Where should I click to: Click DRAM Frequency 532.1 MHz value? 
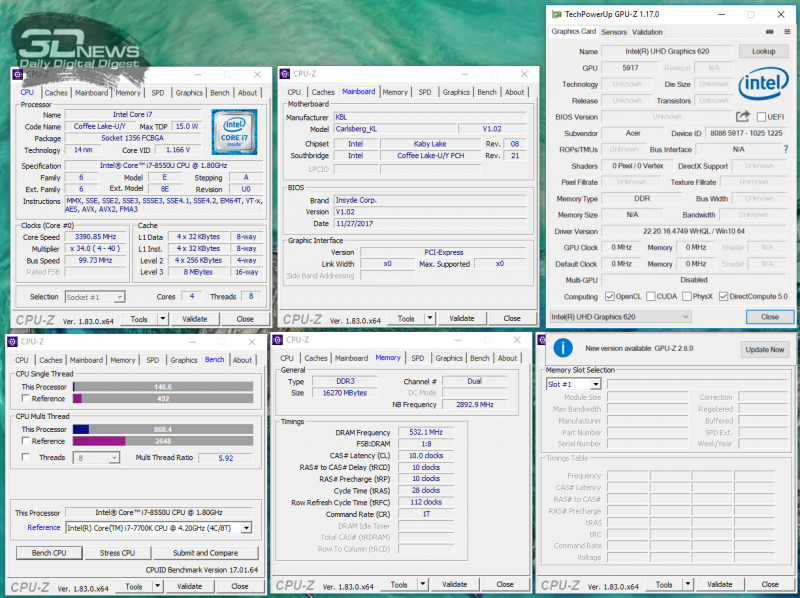coord(426,432)
